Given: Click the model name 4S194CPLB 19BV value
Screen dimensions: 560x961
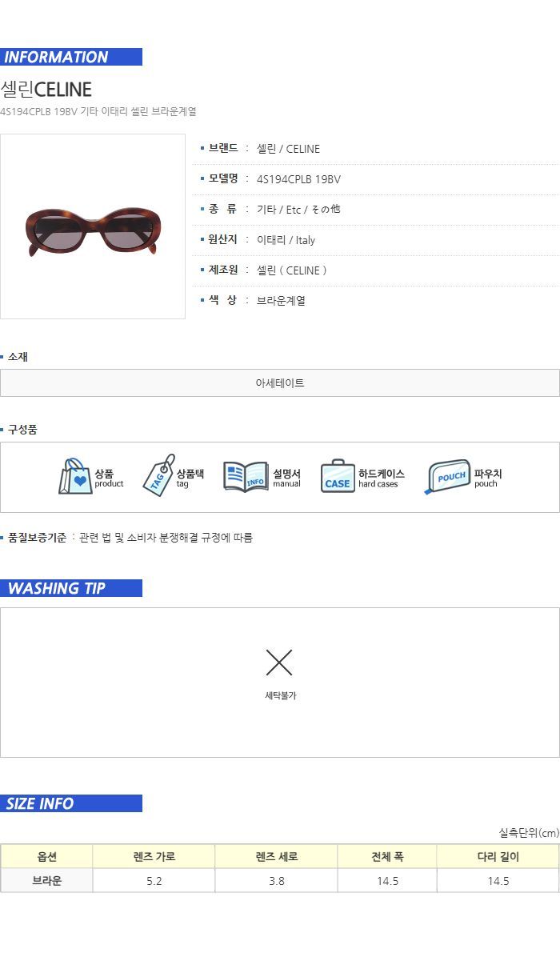Looking at the screenshot, I should (x=298, y=179).
